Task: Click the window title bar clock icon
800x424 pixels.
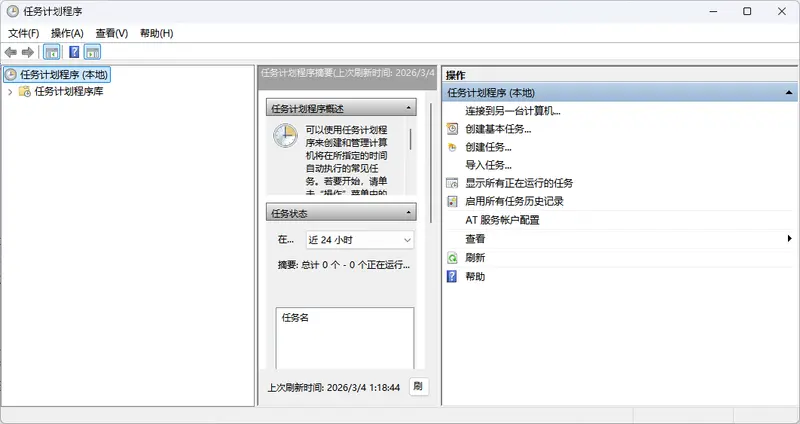Action: [x=13, y=11]
